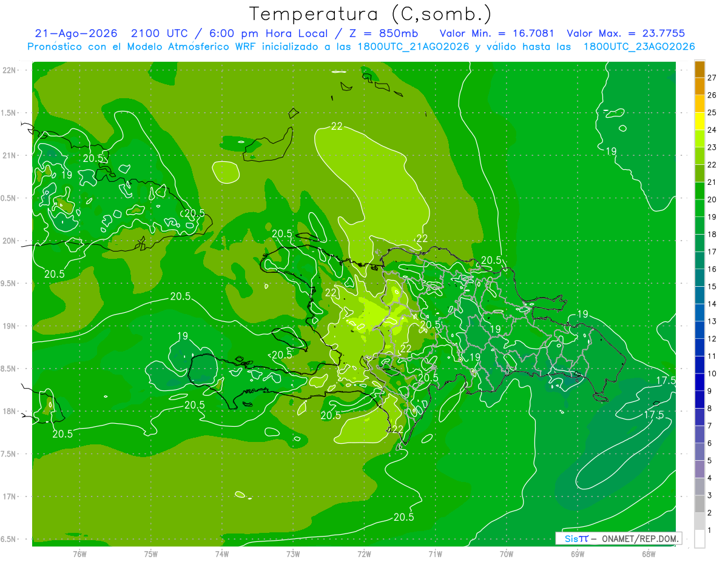This screenshot has width=728, height=562.
Task: Click the '2100 UTC' time text
Action: (161, 34)
